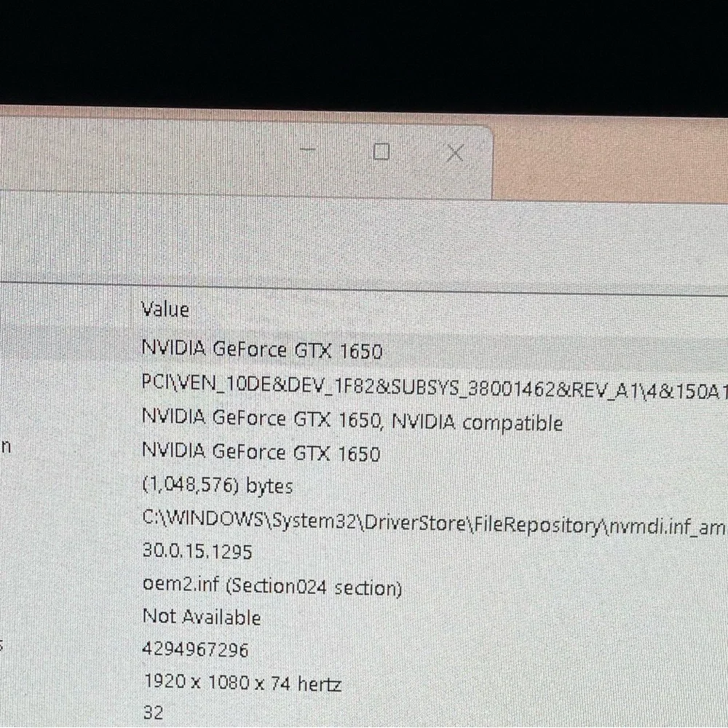Maximize the System Information window
The image size is (728, 728).
tap(381, 151)
